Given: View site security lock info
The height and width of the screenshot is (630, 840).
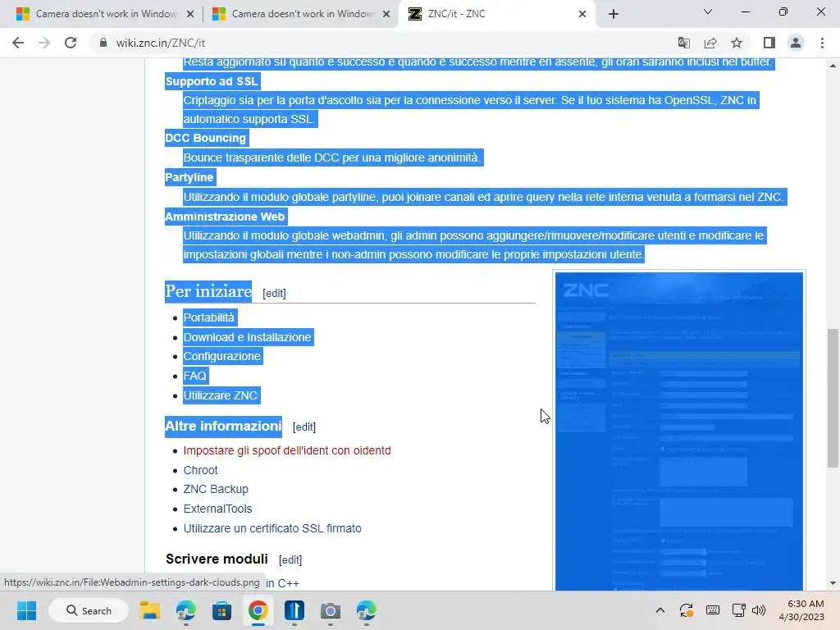Looking at the screenshot, I should point(103,43).
